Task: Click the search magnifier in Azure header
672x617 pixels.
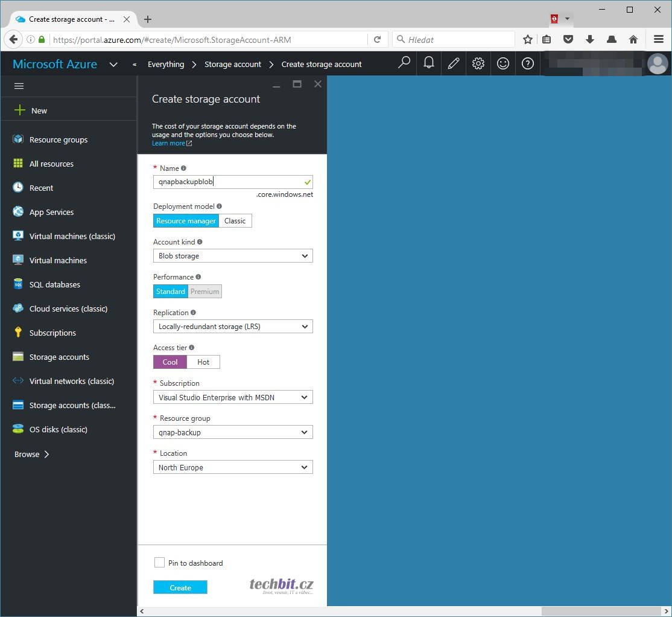Action: click(x=404, y=63)
